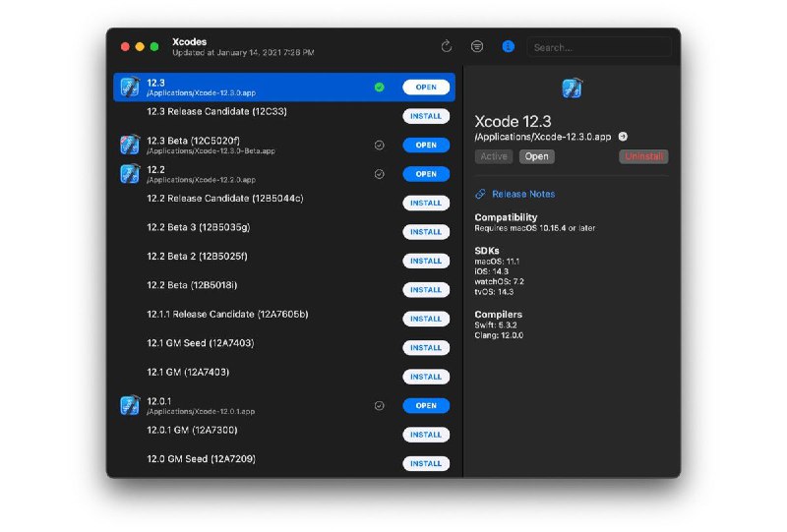This screenshot has width=787, height=532.
Task: Click the Xcode 12.0.1 app icon
Action: point(130,405)
